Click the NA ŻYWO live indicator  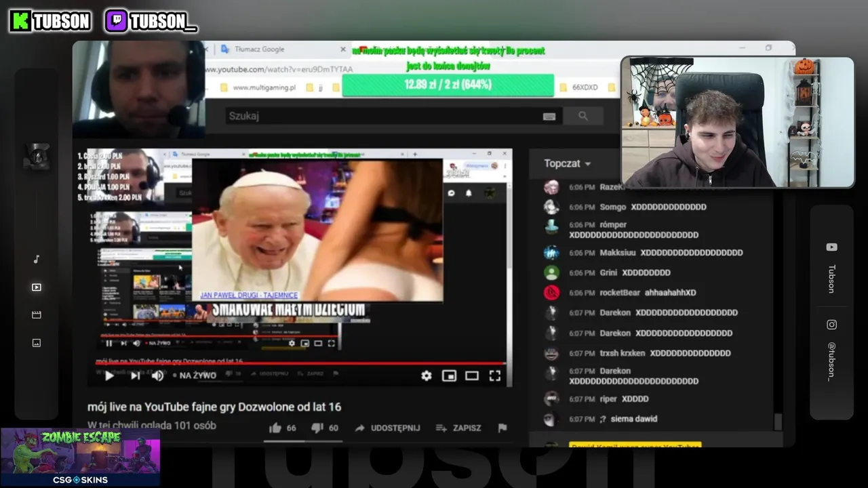[x=194, y=375]
